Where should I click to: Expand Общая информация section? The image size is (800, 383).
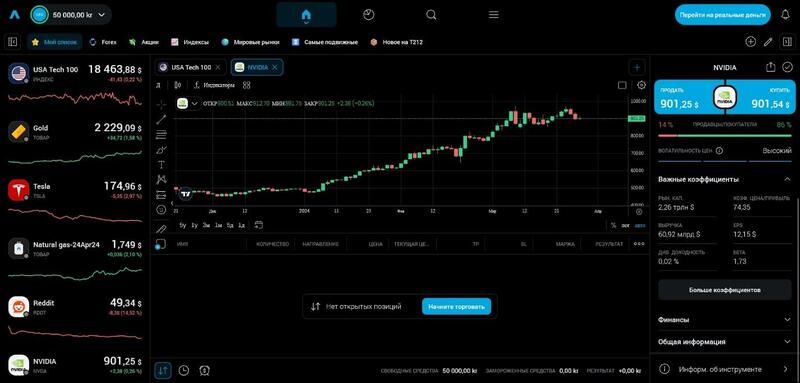point(724,342)
